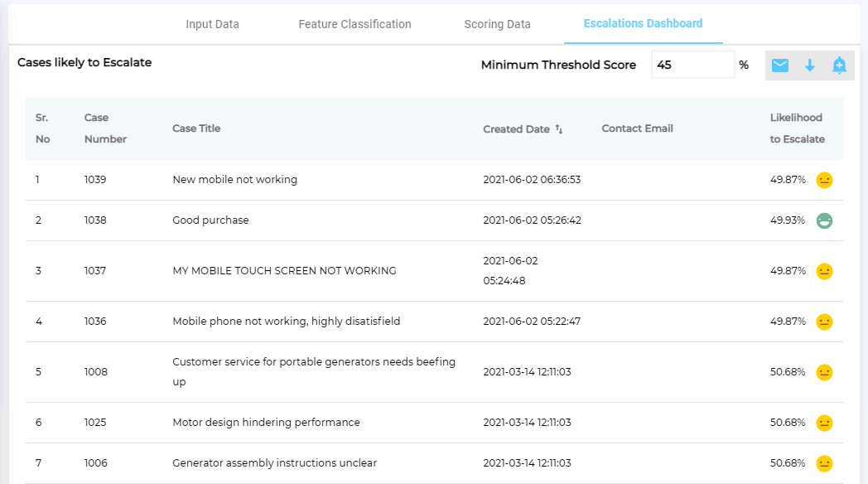
Task: Click the Minimum Threshold Score field
Action: pyautogui.click(x=692, y=65)
